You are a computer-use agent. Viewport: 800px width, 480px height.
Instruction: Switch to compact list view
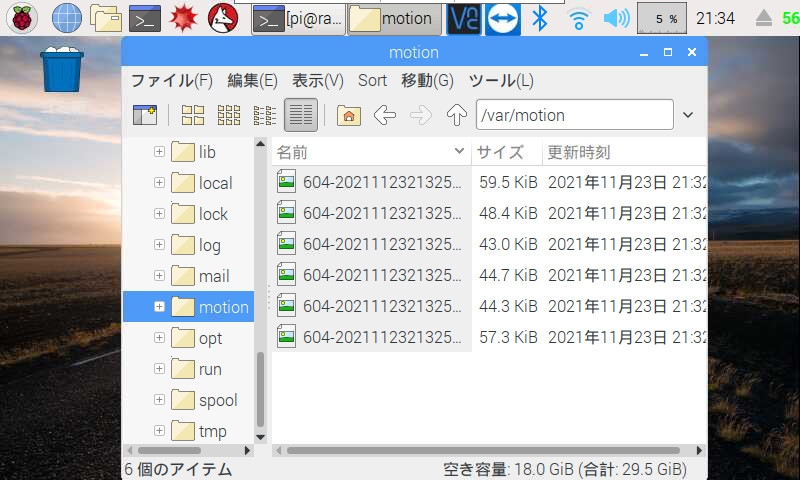(264, 115)
